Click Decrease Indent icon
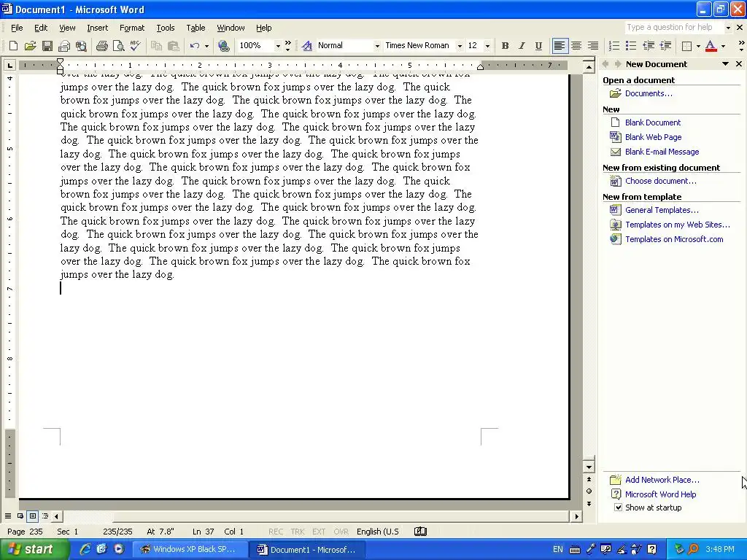Image resolution: width=747 pixels, height=560 pixels. coord(649,46)
